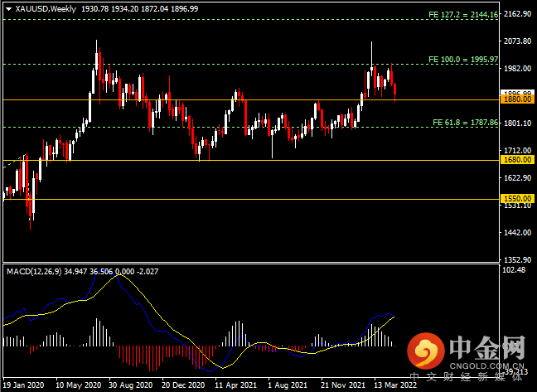537x392 pixels.
Task: Select the horizontal line at 1680.00
Action: 251,160
